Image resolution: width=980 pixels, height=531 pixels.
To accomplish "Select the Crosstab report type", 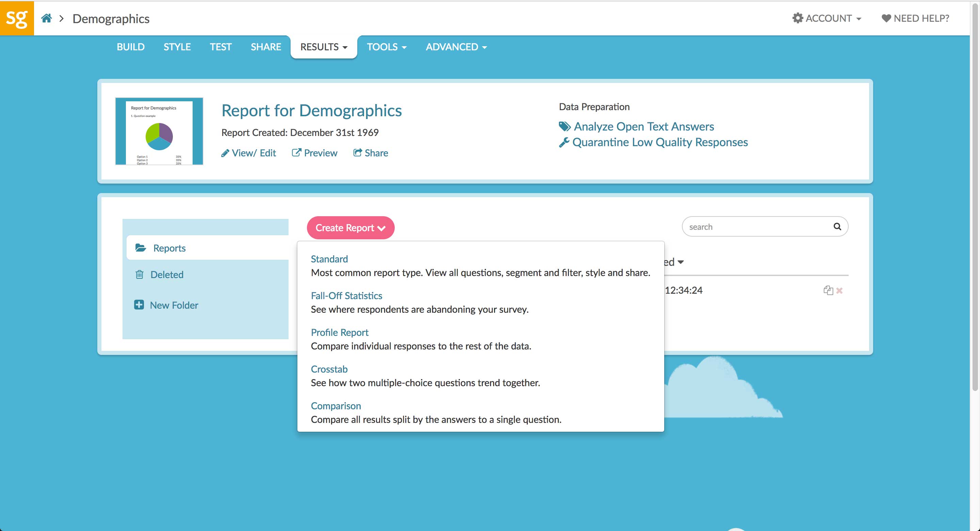I will coord(329,369).
